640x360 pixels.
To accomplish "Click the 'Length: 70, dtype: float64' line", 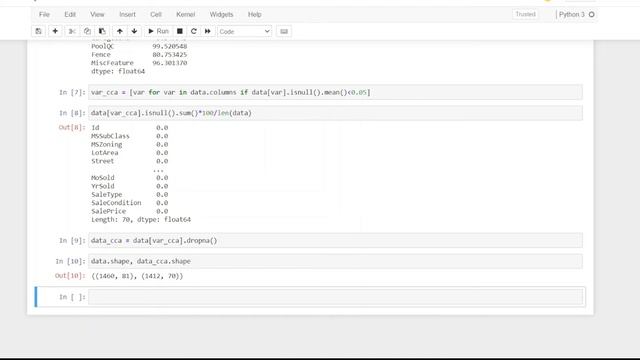I will point(141,220).
